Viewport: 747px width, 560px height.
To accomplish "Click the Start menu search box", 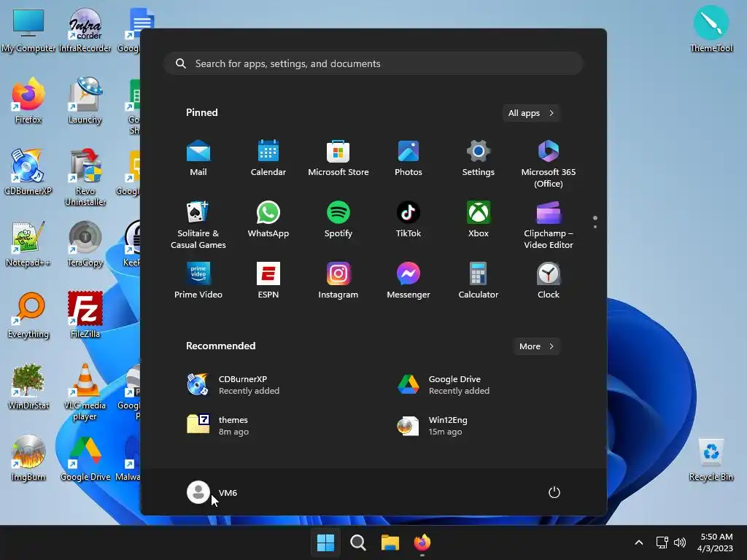I will [x=373, y=63].
